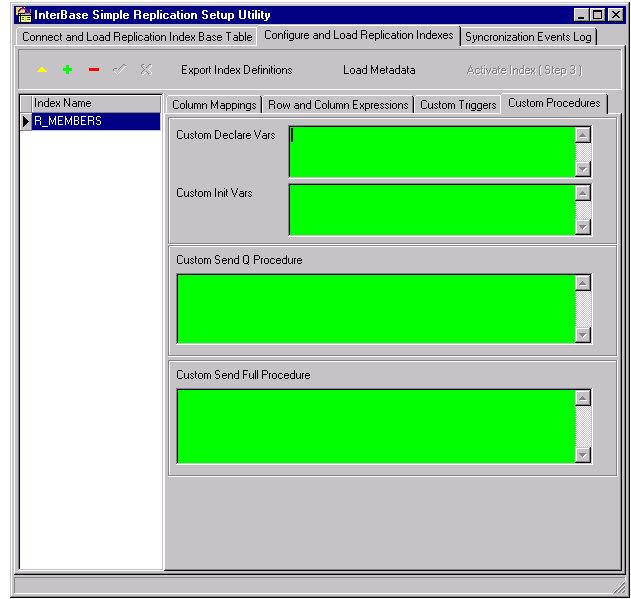This screenshot has width=631, height=599.
Task: Click Export Index Definitions button
Action: 237,70
